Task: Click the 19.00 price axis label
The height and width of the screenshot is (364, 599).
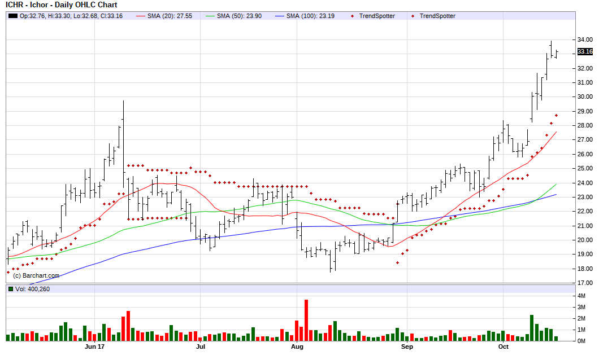Action: 585,254
